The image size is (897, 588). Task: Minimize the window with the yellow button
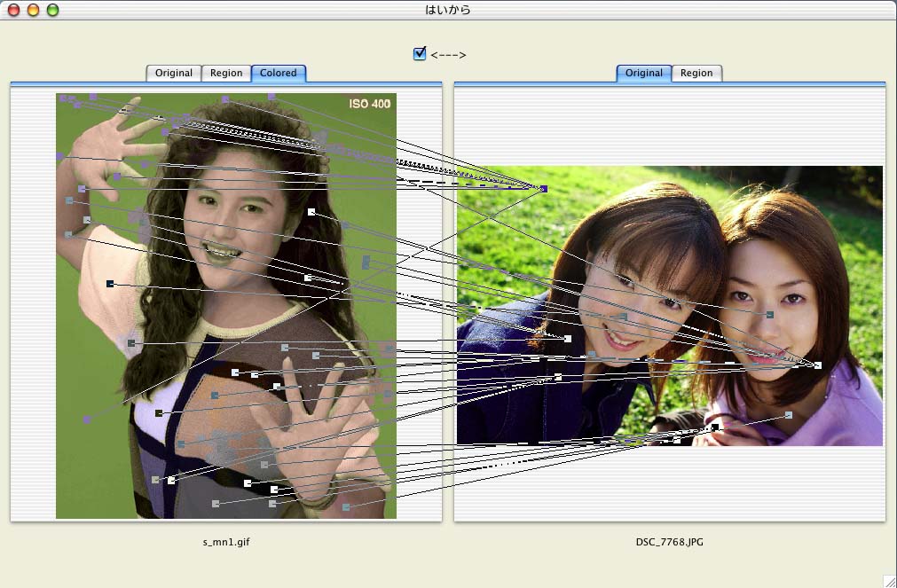point(33,10)
